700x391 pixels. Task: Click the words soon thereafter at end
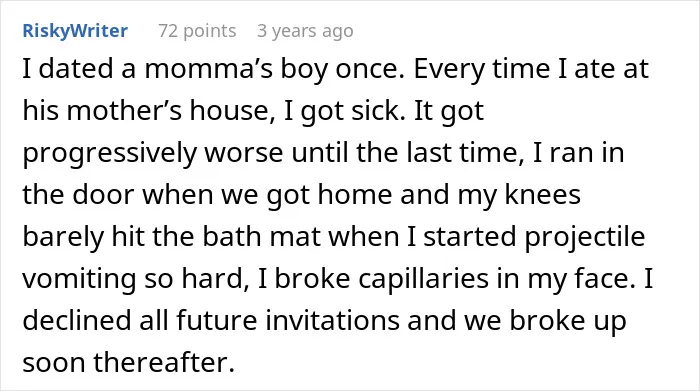pyautogui.click(x=129, y=362)
